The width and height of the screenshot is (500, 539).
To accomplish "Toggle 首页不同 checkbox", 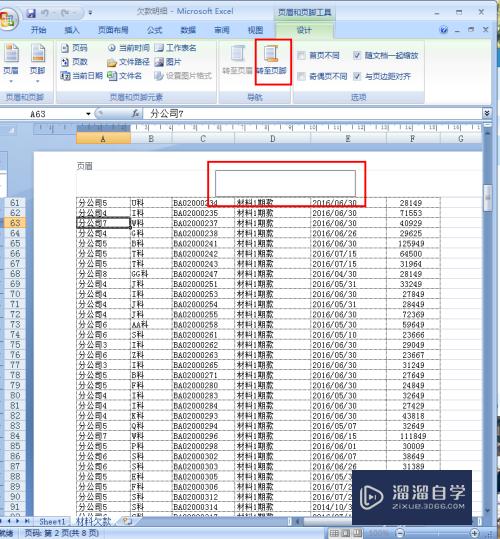I will pos(301,55).
